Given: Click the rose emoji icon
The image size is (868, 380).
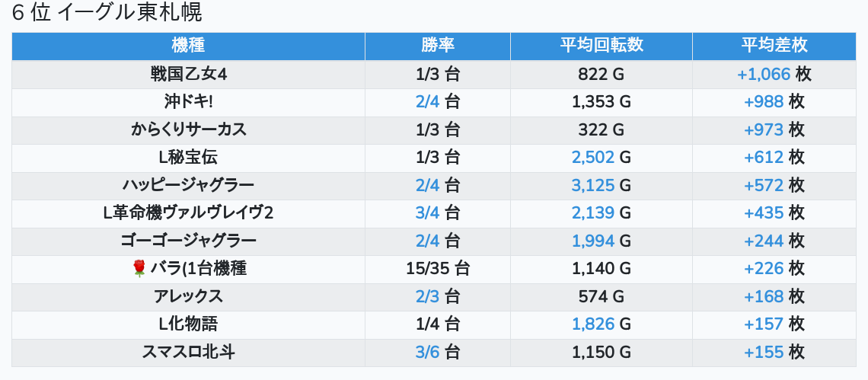Looking at the screenshot, I should point(139,268).
